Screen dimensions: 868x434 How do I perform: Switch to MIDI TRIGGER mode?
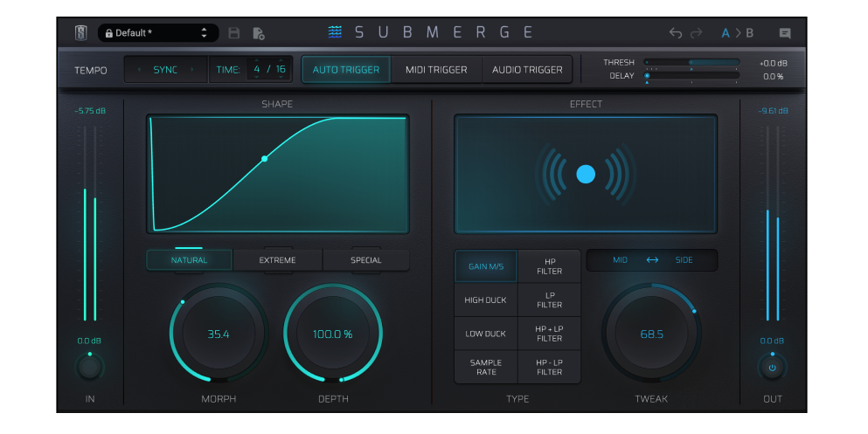[436, 70]
